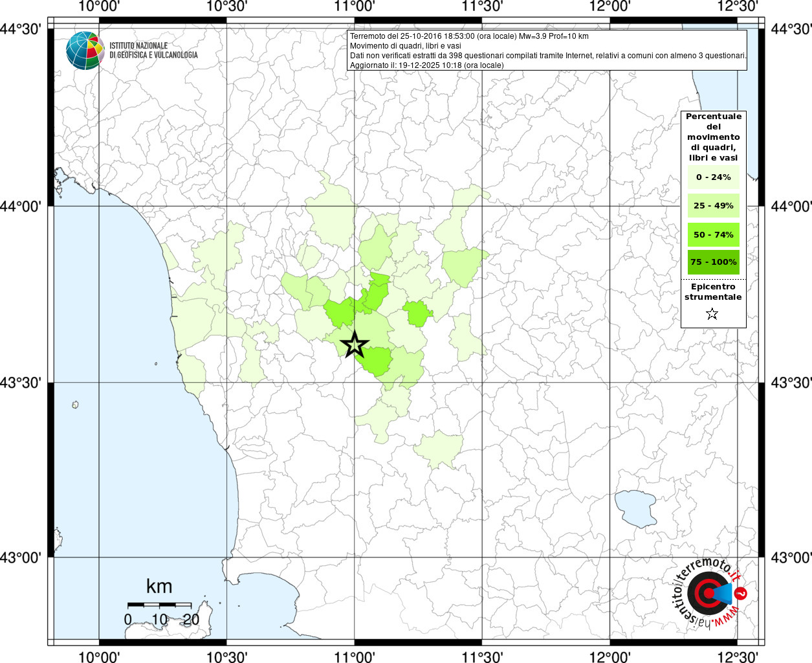Click the left axis label 44°00'
812x663 pixels.
point(21,207)
